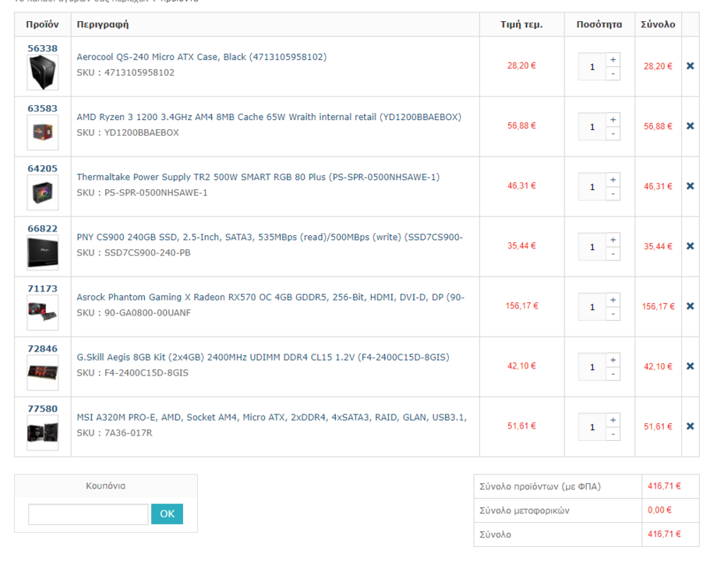The height and width of the screenshot is (561, 728).
Task: Open the G.Skill RAM thumbnail image
Action: (x=43, y=372)
